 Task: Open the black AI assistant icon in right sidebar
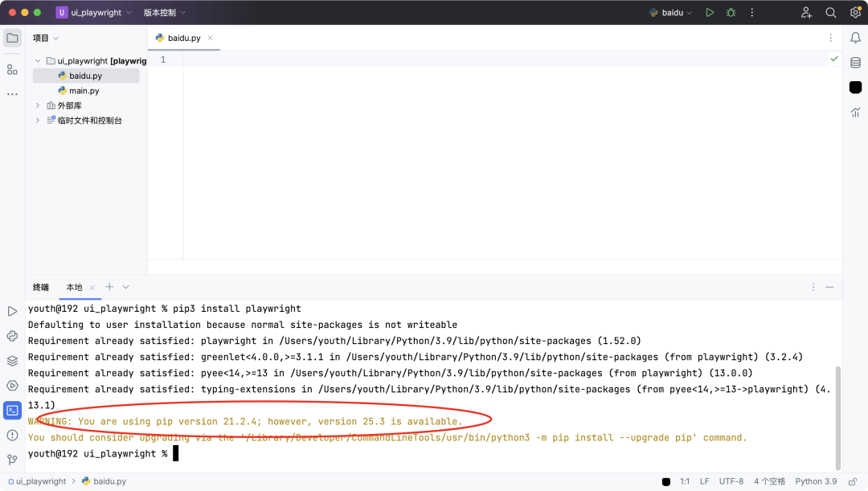point(855,87)
